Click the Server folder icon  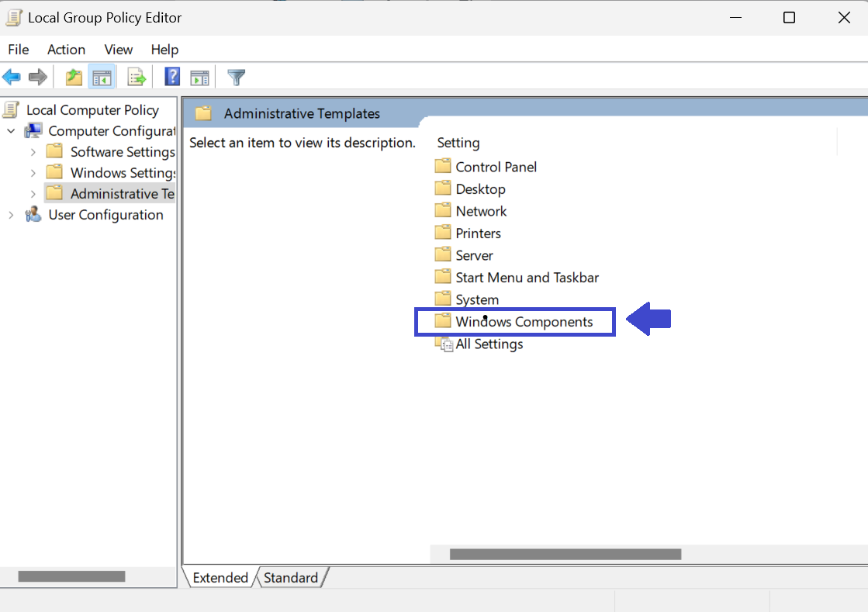[443, 254]
